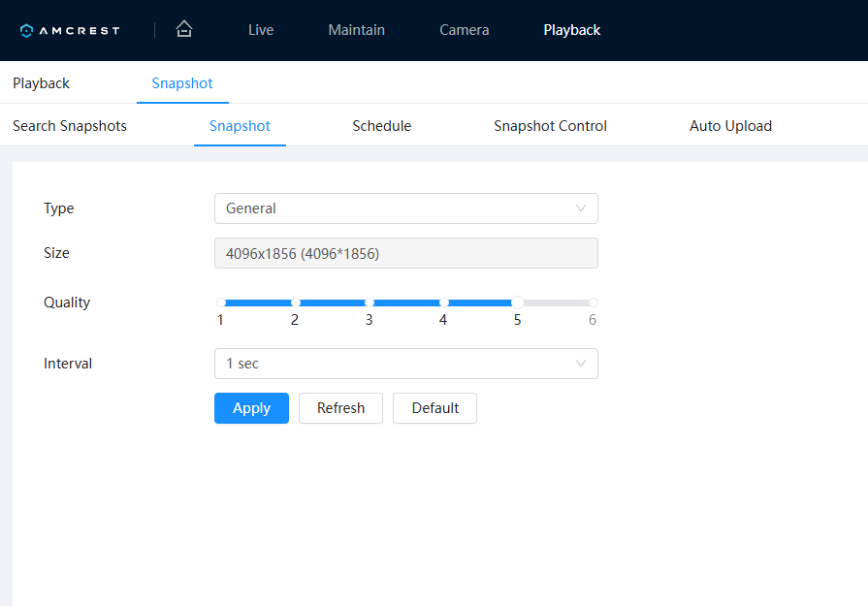Set Quality slider to level 2
The image size is (868, 606).
point(296,303)
